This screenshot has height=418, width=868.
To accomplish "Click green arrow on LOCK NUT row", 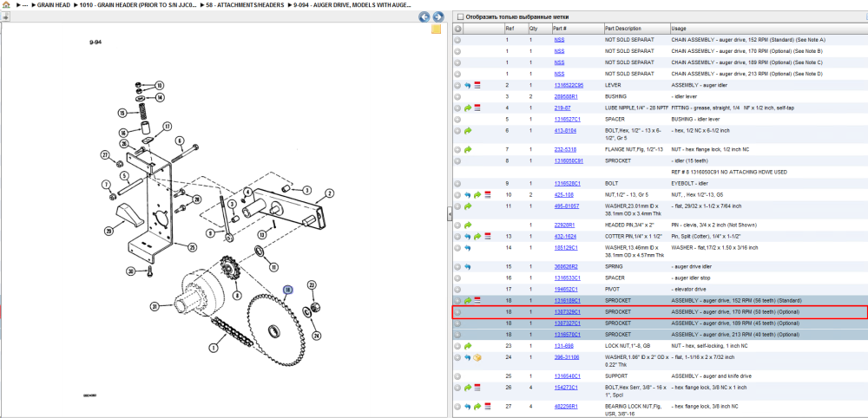I will pyautogui.click(x=468, y=346).
